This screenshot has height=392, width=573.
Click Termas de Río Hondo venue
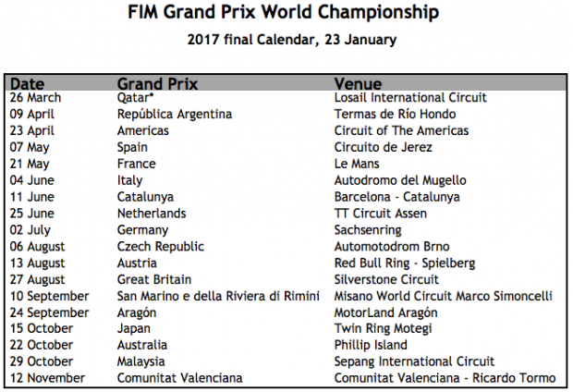pos(395,114)
